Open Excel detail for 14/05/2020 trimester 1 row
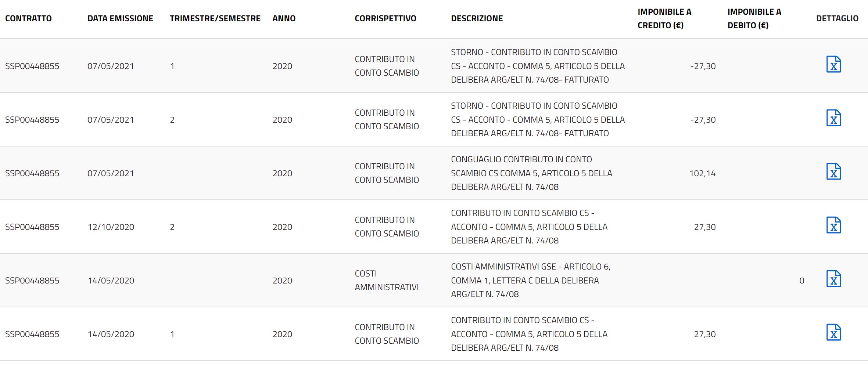Screen dimensions: 868x365 tap(833, 332)
